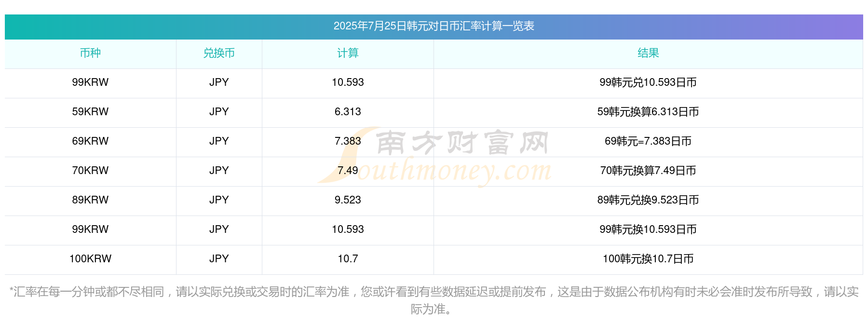Click the result 99韩元兑10.593日币
Screen dimensions: 868x324
point(648,82)
